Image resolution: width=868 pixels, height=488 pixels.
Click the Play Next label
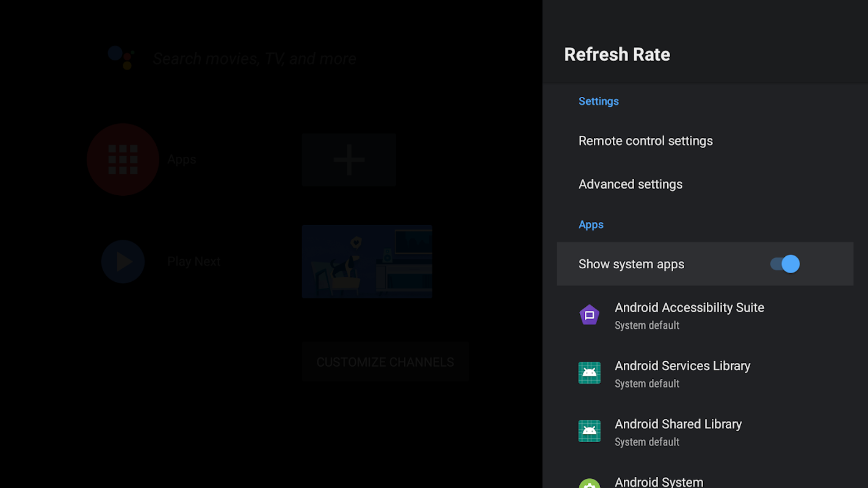tap(193, 262)
